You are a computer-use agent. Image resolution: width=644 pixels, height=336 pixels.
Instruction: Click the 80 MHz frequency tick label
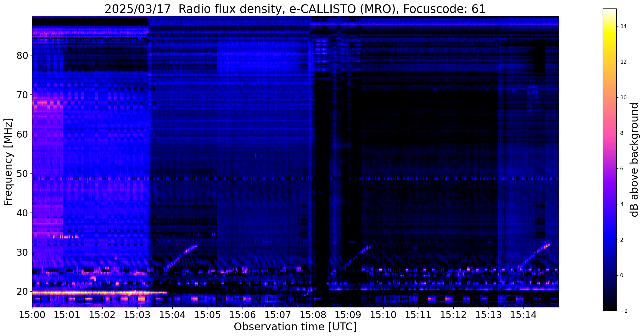(x=22, y=55)
